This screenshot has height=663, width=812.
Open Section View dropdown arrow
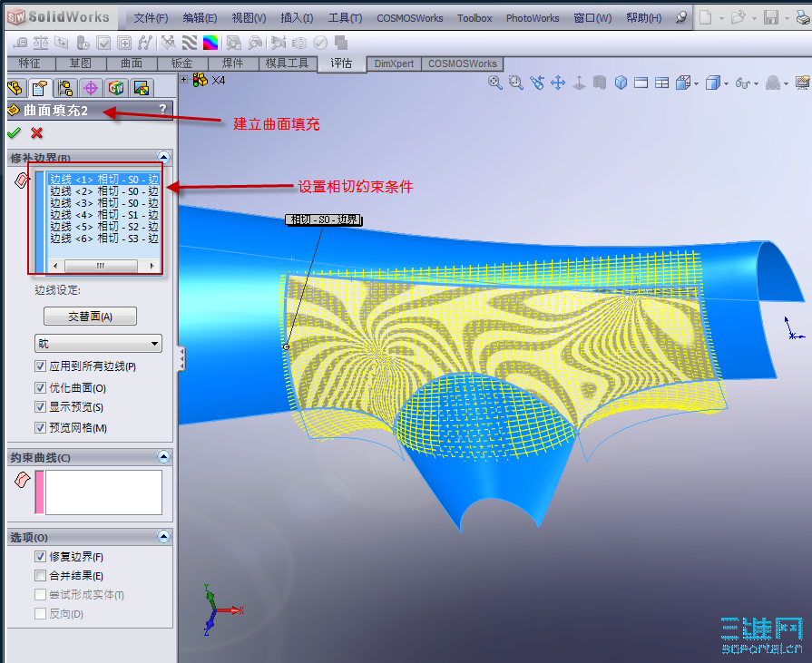click(697, 83)
